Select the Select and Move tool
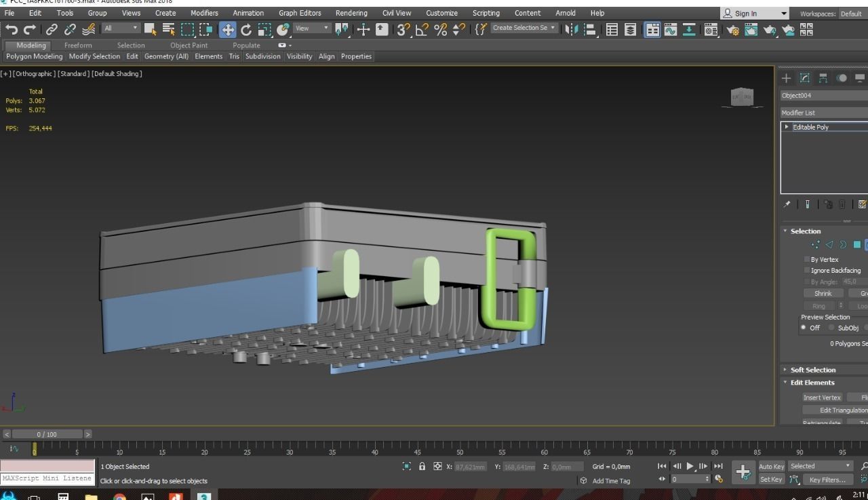Image resolution: width=868 pixels, height=500 pixels. [228, 29]
